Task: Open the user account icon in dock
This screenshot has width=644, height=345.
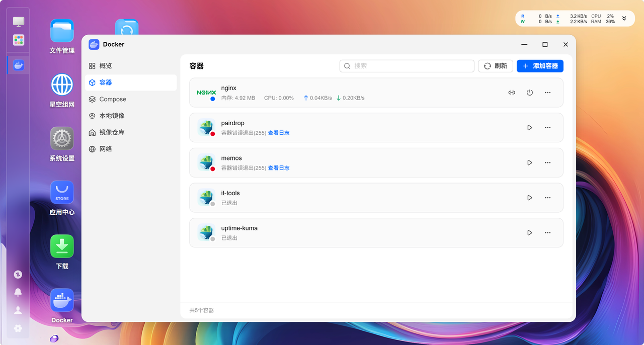Action: [x=18, y=310]
